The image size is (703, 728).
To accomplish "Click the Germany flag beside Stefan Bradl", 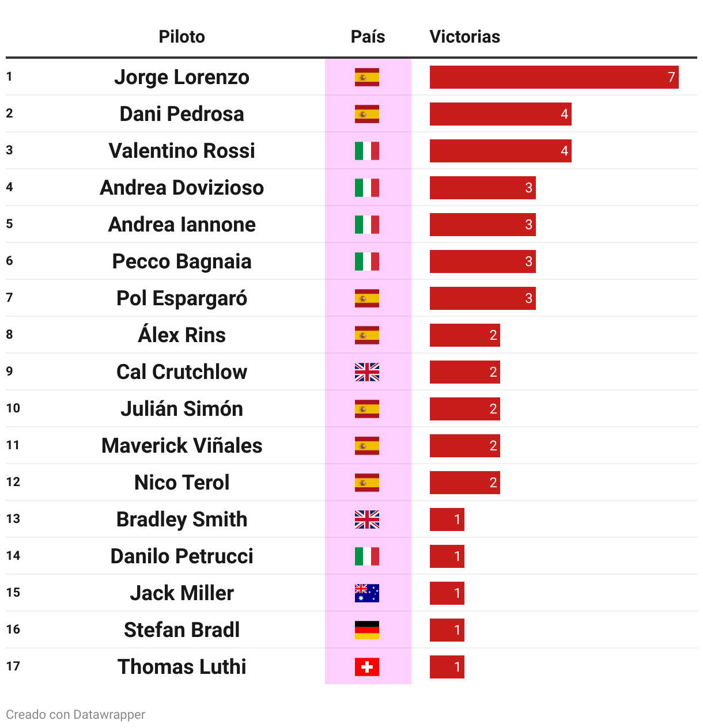I will tap(367, 630).
